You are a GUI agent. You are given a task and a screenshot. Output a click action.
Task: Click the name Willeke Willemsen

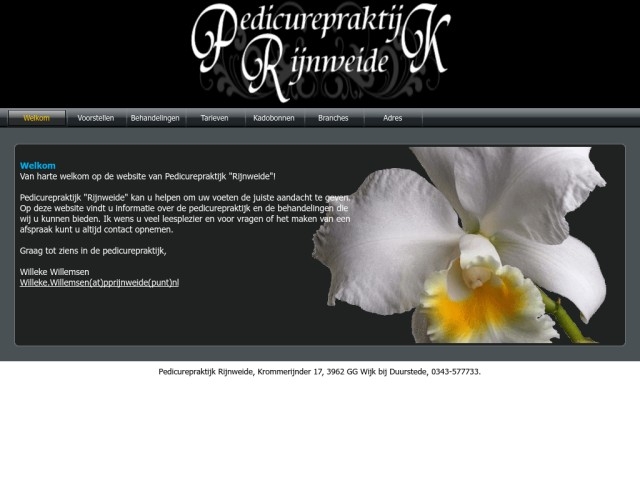coord(57,272)
